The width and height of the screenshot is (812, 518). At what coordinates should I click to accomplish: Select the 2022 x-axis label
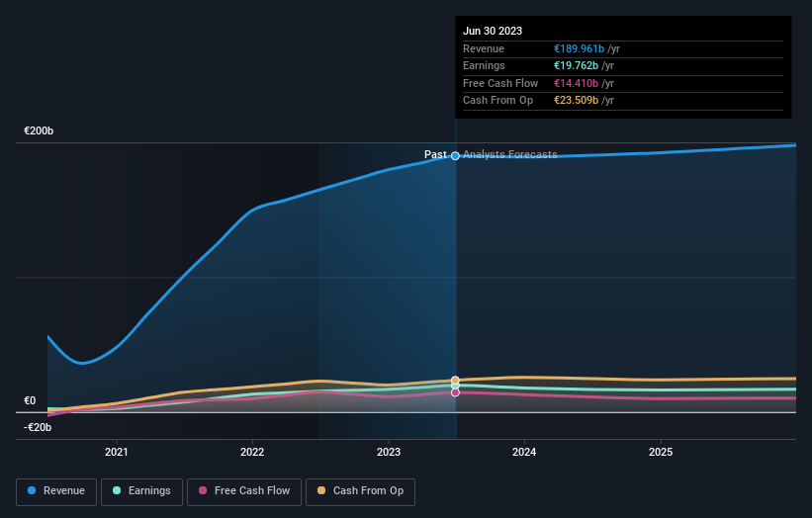[x=252, y=452]
